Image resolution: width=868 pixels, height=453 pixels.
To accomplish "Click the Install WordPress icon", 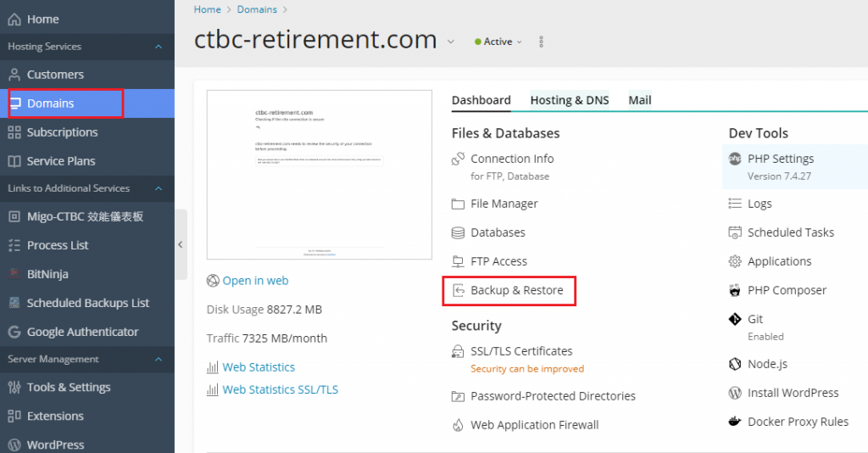I will pos(734,393).
